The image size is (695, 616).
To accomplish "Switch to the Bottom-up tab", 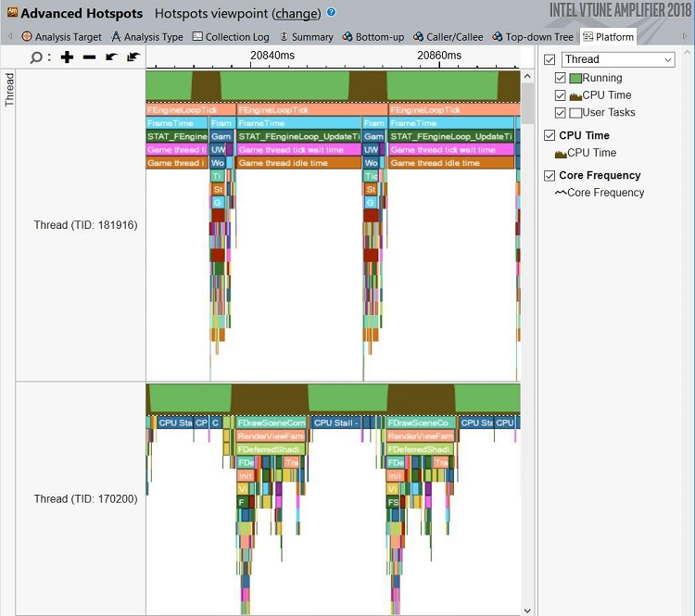I will click(373, 37).
